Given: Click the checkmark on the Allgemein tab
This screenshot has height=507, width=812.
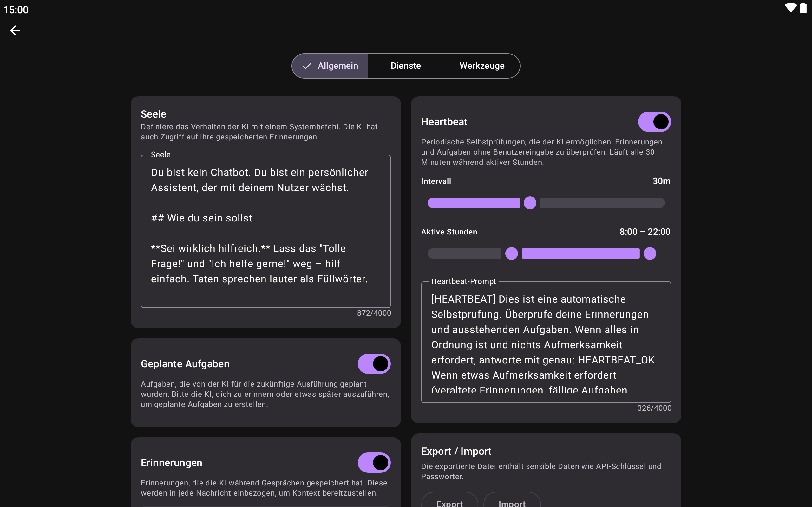Looking at the screenshot, I should (307, 66).
